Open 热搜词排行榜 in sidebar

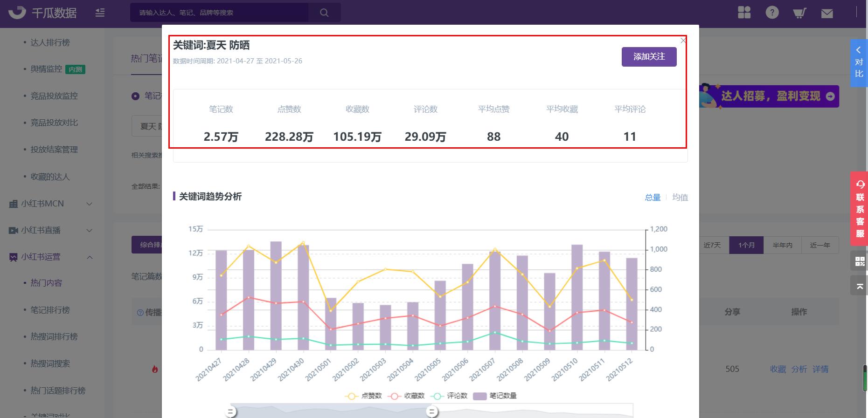click(54, 336)
